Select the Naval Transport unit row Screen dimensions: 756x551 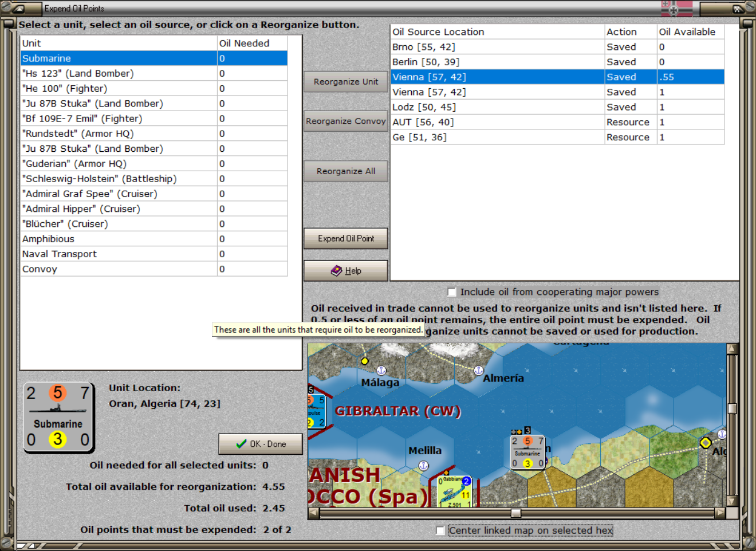[153, 254]
